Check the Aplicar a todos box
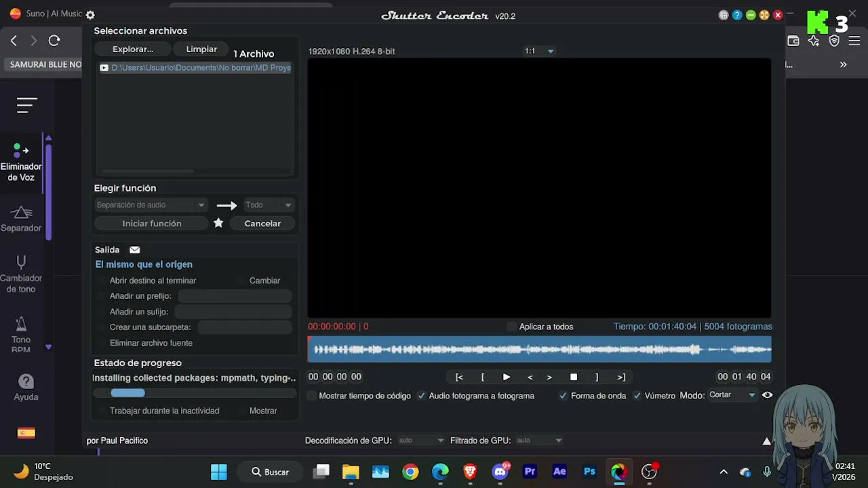 [511, 327]
